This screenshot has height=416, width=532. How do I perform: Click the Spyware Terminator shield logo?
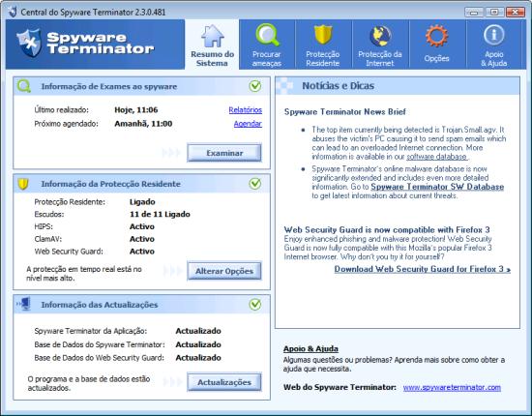point(29,44)
